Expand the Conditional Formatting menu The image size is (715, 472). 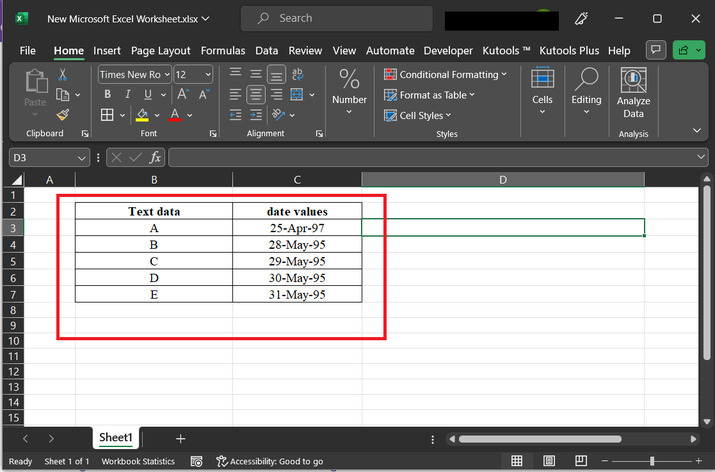click(x=447, y=75)
